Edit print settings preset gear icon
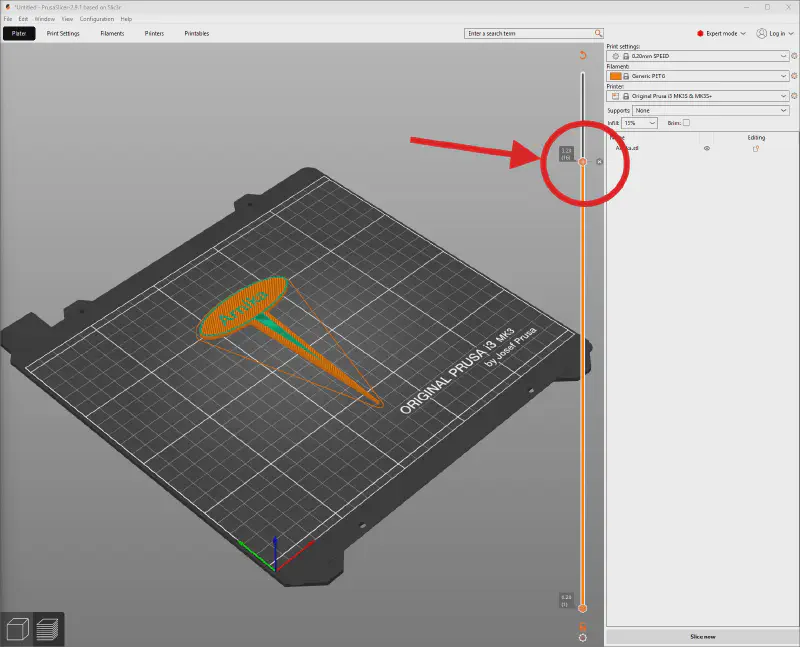 pos(794,58)
